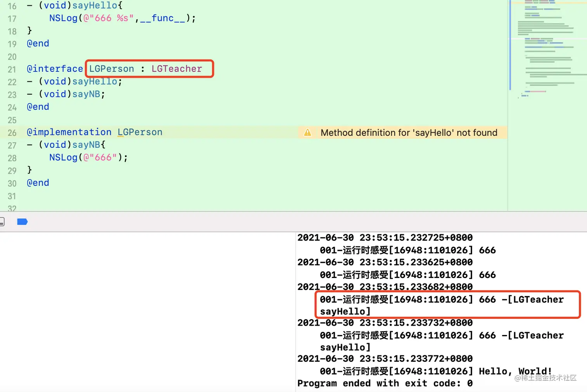Viewport: 587px width, 392px height.
Task: Click console timestamp 23:53:15.232725+0800
Action: (x=416, y=238)
